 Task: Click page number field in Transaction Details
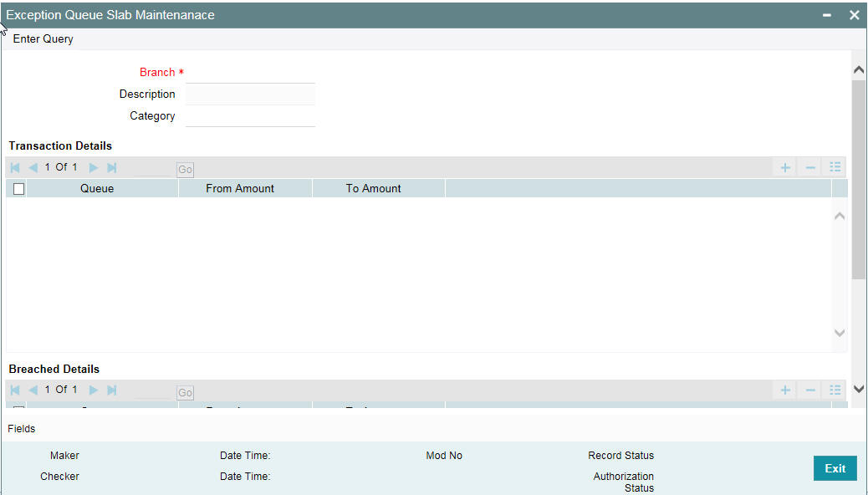151,168
